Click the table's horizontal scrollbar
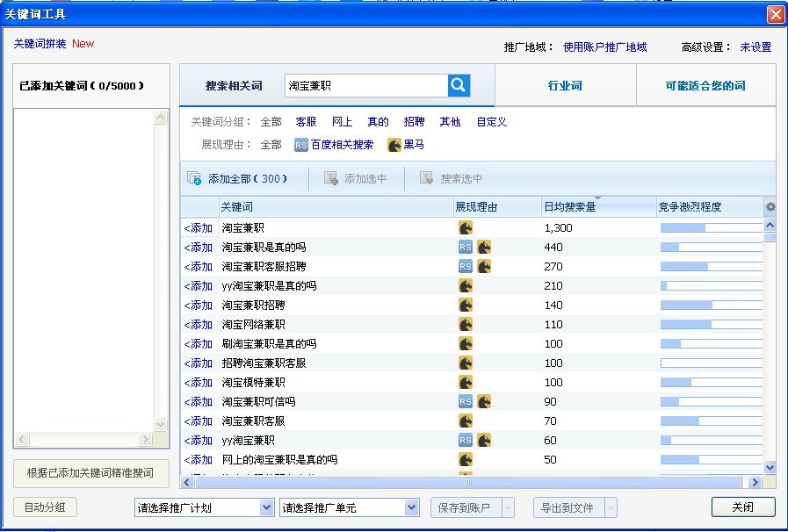 [x=467, y=483]
